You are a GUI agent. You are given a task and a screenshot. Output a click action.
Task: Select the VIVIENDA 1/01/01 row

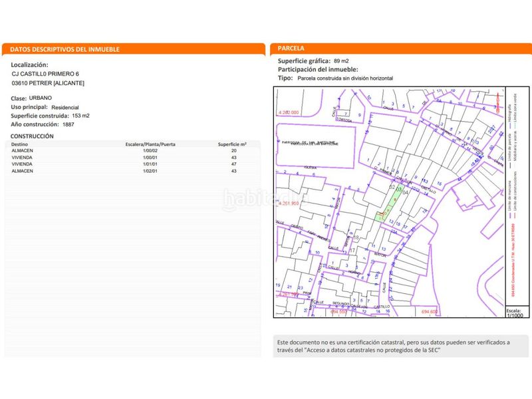tap(132, 164)
